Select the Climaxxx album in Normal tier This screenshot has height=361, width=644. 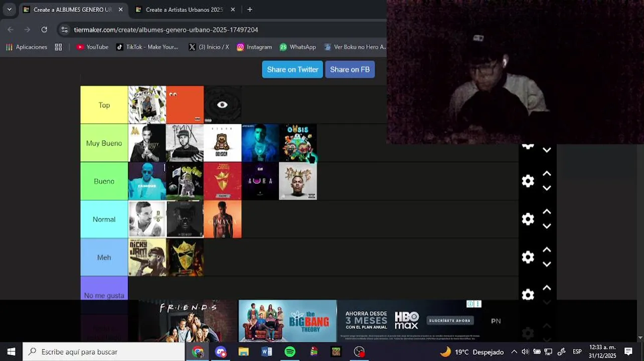click(x=223, y=219)
